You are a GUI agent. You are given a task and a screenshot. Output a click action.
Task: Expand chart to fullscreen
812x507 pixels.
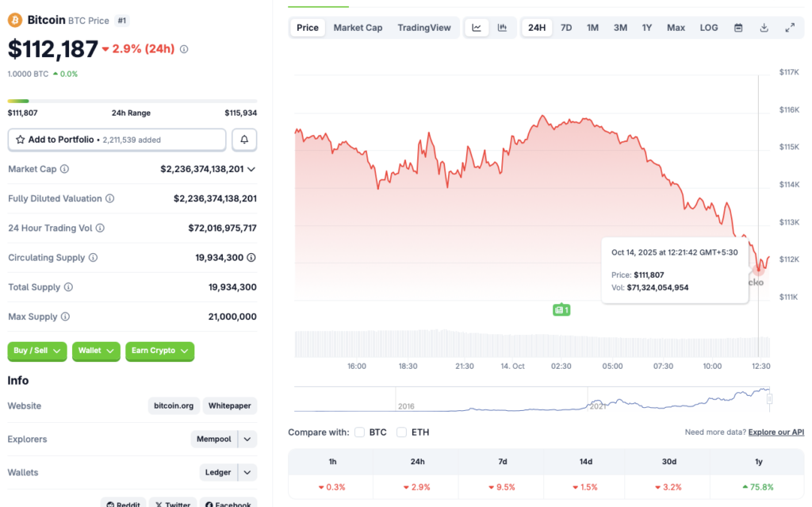pos(790,28)
